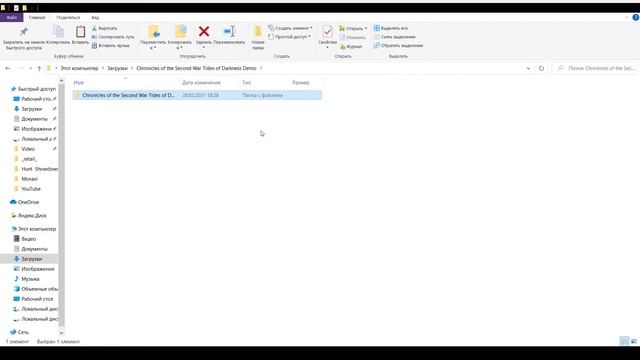Go back using the Back arrow
This screenshot has width=640, height=360.
(x=8, y=68)
